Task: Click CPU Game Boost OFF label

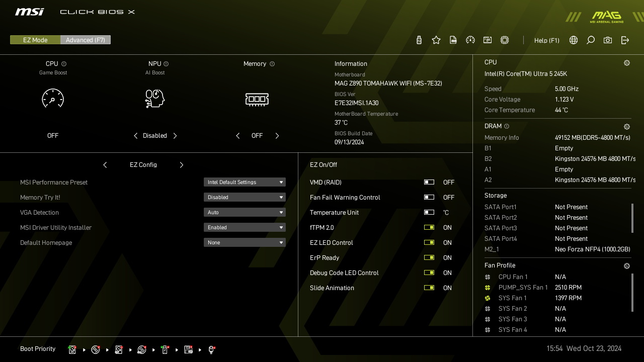Action: 53,136
